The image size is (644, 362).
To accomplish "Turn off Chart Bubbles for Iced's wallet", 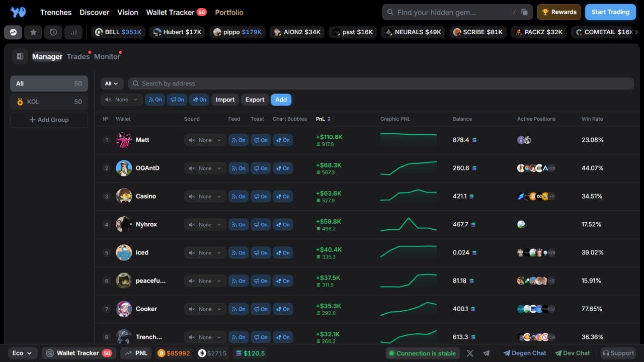I will coord(283,253).
